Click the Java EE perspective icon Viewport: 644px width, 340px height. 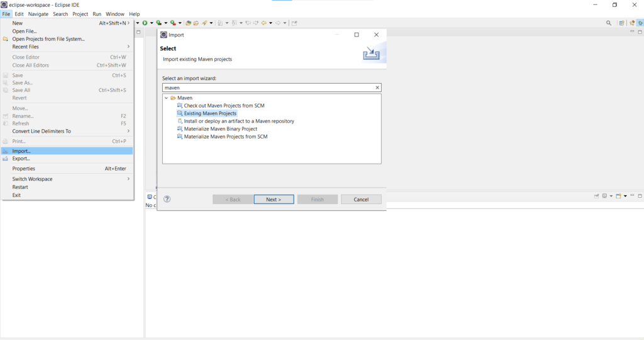tap(632, 23)
